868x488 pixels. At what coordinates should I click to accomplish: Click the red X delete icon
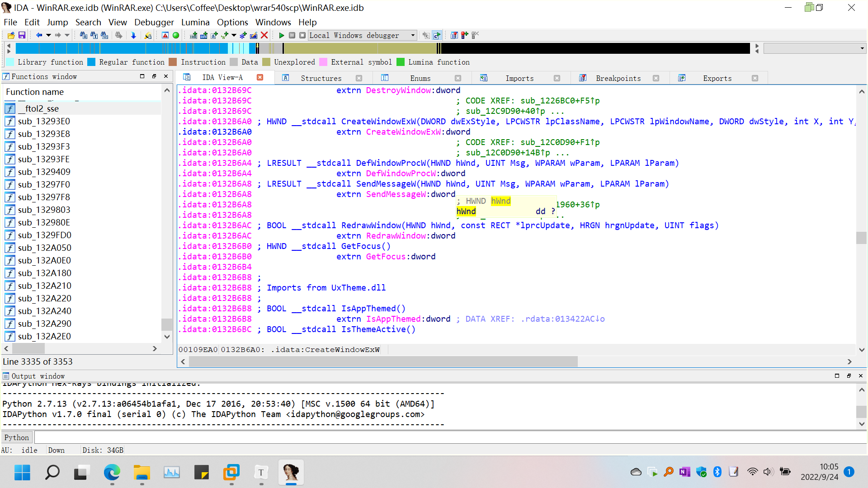264,35
